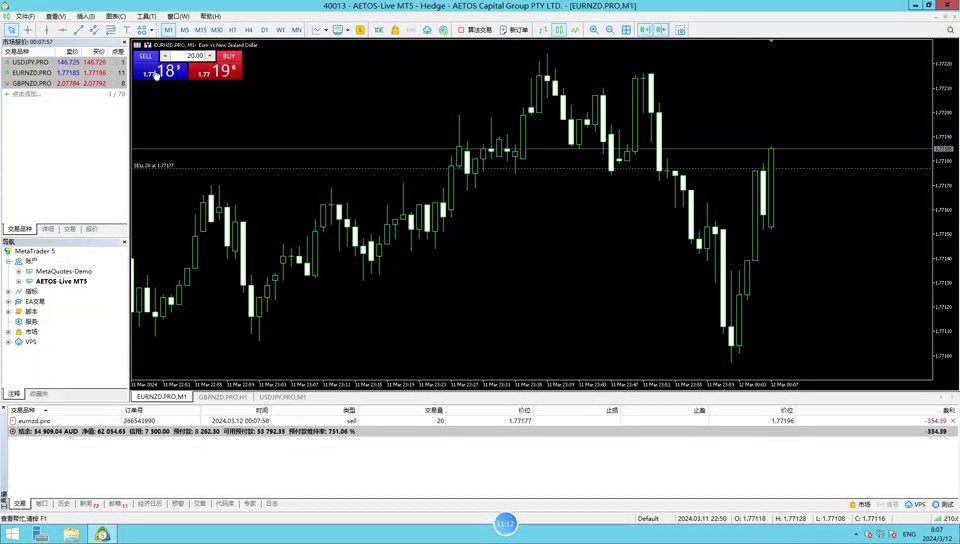Open the 新闻 news tab
The image size is (960, 544).
click(89, 504)
